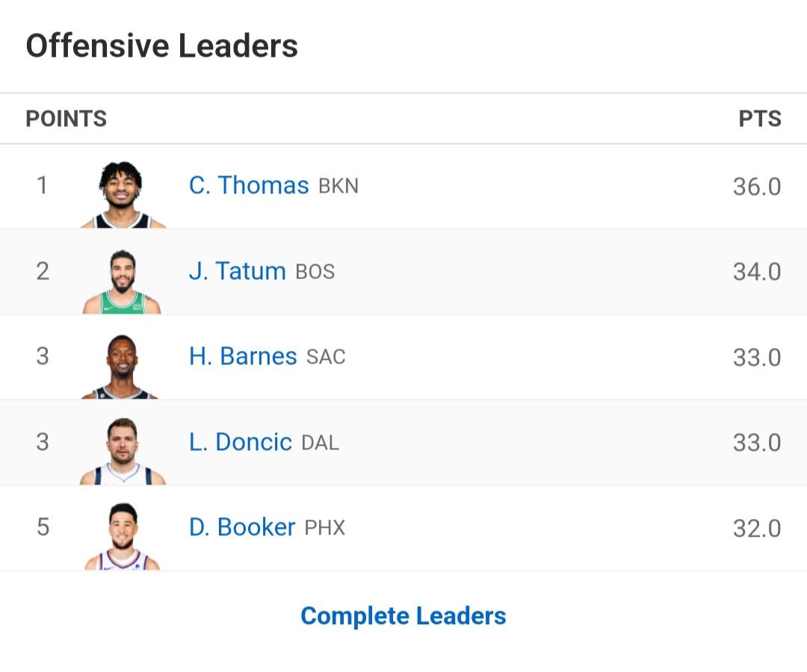This screenshot has width=807, height=672.
Task: Click J. Tatum's 34.0 points value
Action: (756, 272)
